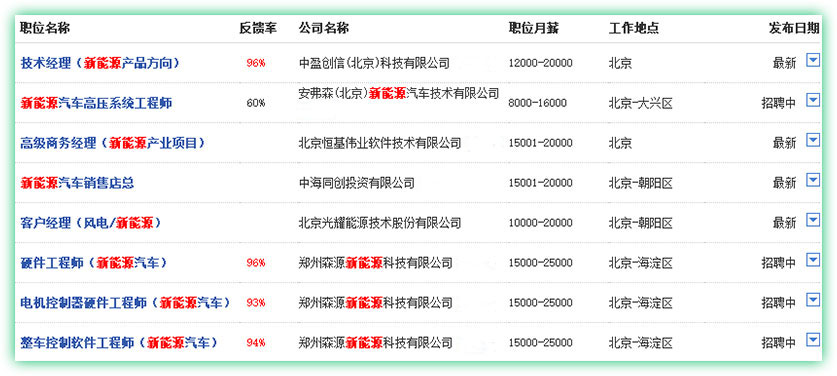Image resolution: width=837 pixels, height=376 pixels.
Task: Open job link 客户经理（风电/新能源）
Action: pyautogui.click(x=91, y=223)
